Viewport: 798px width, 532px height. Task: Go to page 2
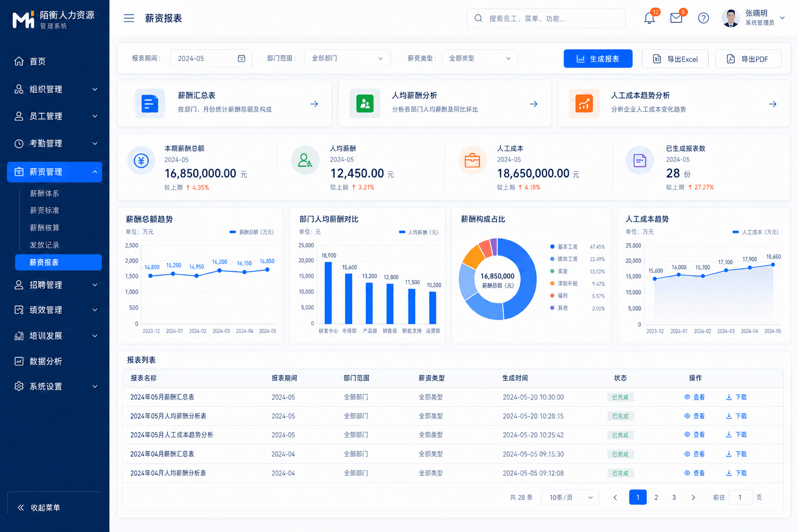coord(656,497)
